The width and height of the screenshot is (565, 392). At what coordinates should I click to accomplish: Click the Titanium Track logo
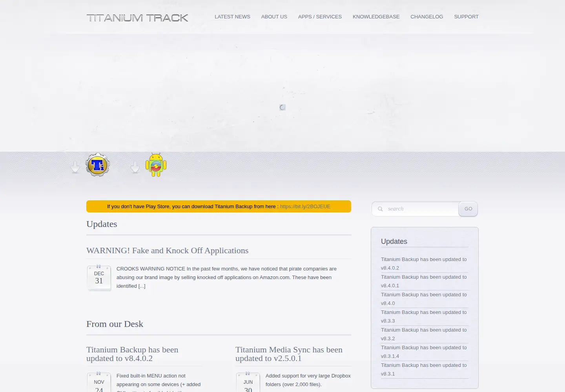(137, 18)
